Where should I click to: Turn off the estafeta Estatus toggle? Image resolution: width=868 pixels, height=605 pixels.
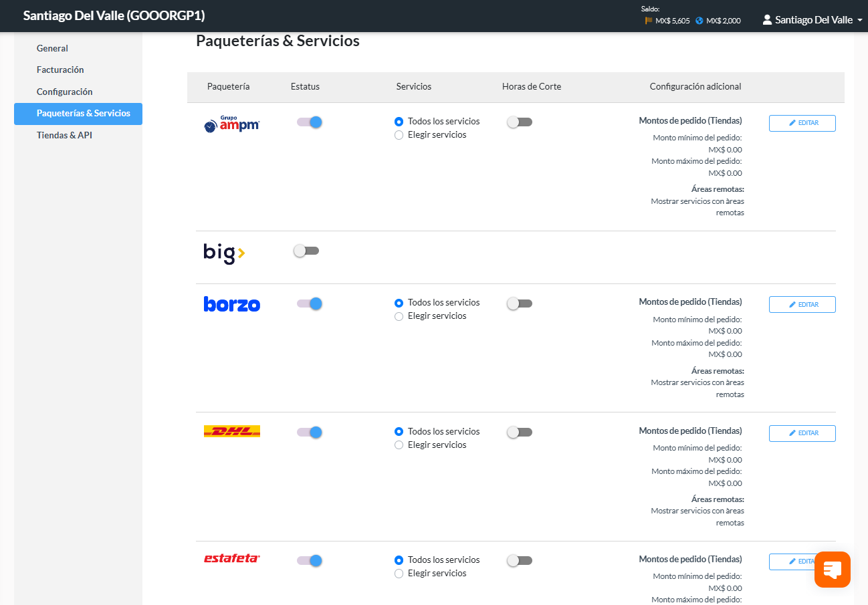coord(310,560)
